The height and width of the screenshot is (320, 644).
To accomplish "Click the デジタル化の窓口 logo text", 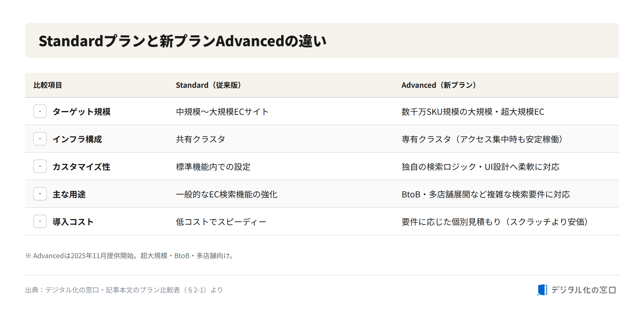I will pos(583,290).
